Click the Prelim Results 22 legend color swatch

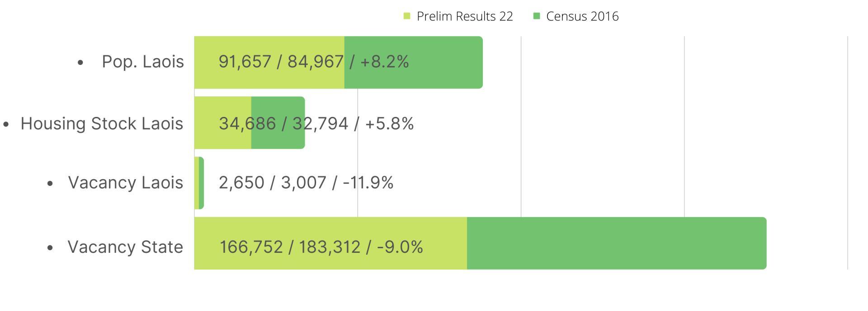point(407,16)
